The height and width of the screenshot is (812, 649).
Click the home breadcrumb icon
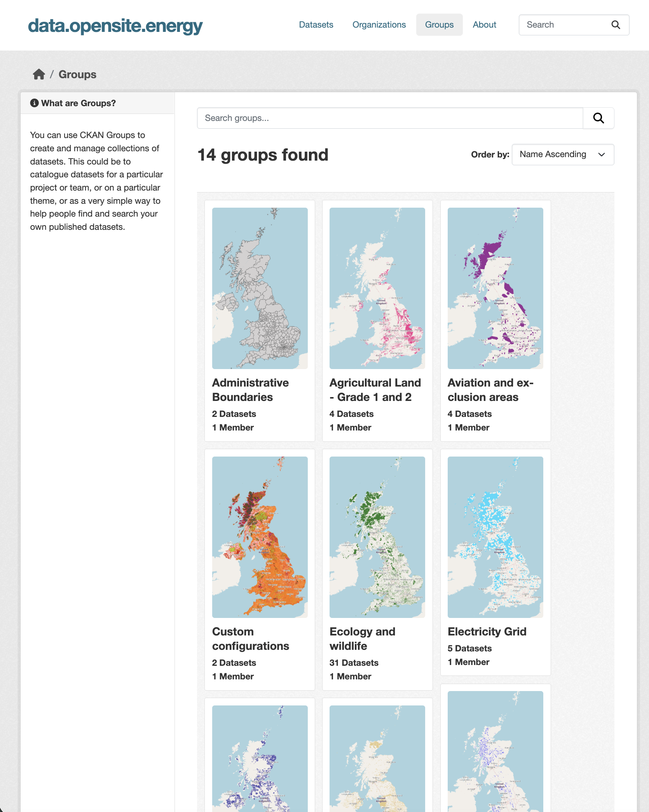click(39, 74)
